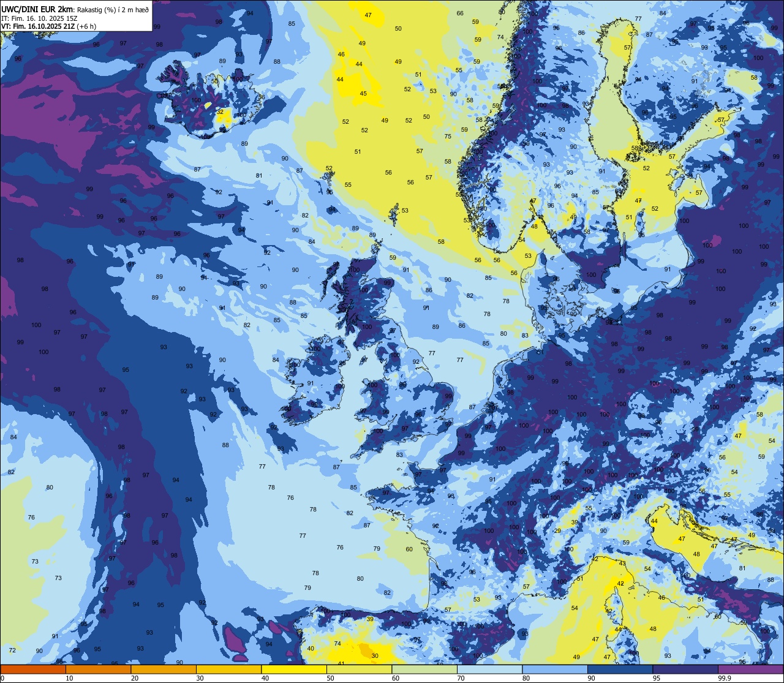Click the humidity value 30 over Spain
Viewport: 784px width, 683px height.
375,655
